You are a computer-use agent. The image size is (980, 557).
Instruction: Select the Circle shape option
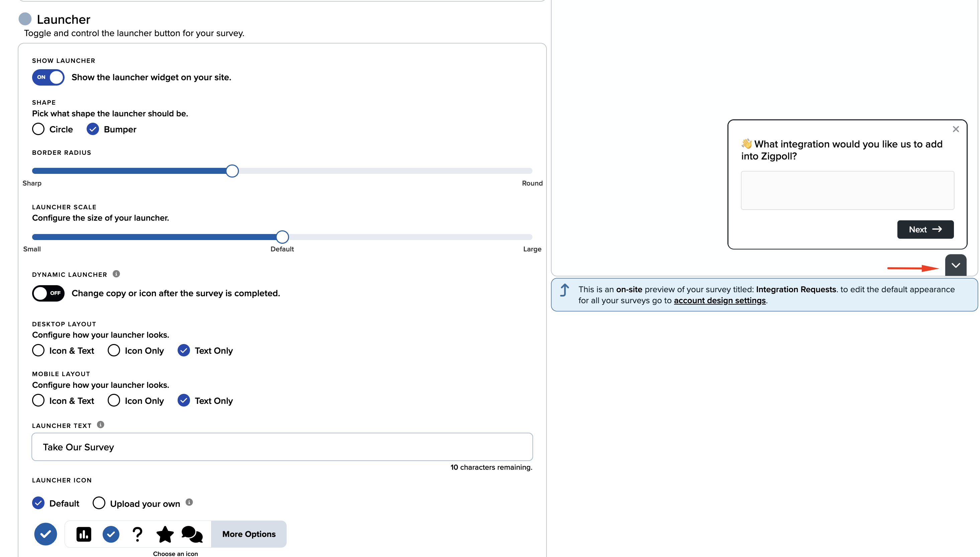coord(38,129)
